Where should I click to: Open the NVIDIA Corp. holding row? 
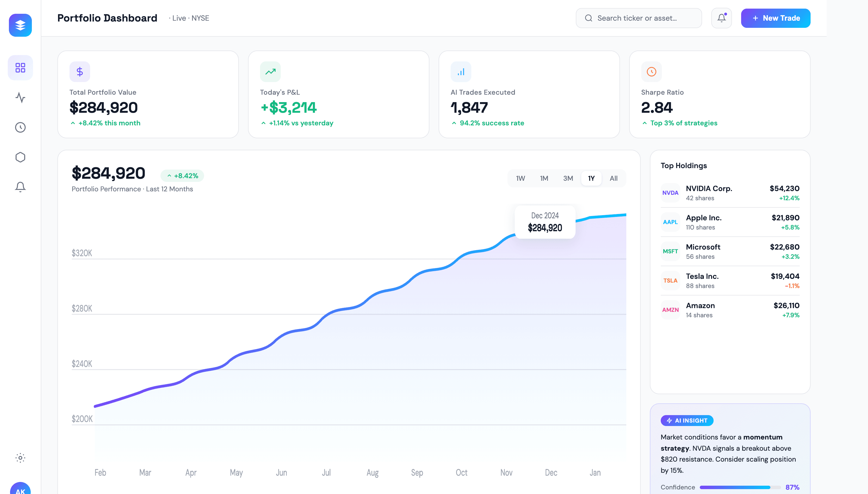[x=730, y=193]
